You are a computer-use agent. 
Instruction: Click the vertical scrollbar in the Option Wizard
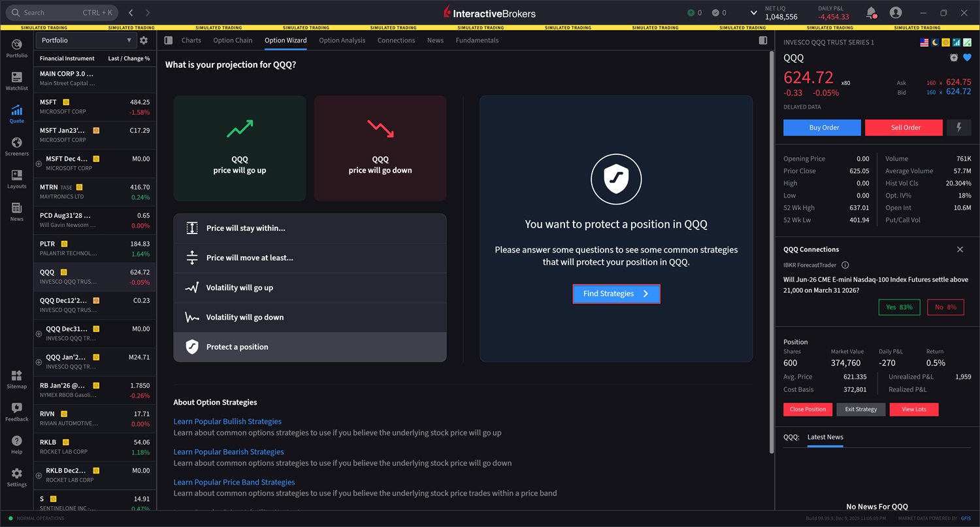[x=772, y=262]
